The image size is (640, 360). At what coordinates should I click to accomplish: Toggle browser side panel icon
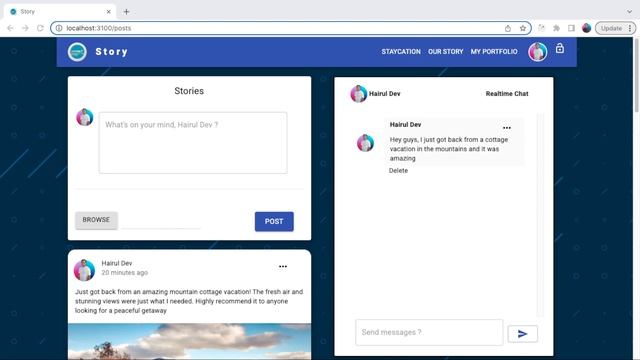571,28
